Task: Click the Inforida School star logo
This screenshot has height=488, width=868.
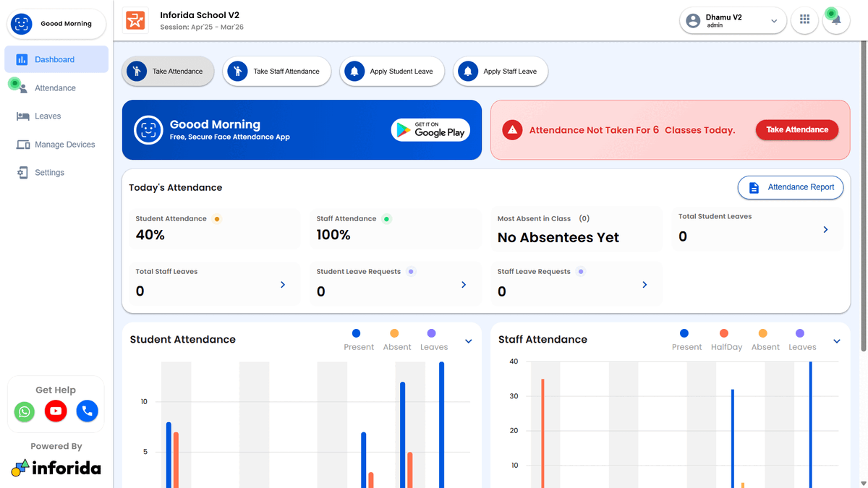Action: (x=135, y=21)
